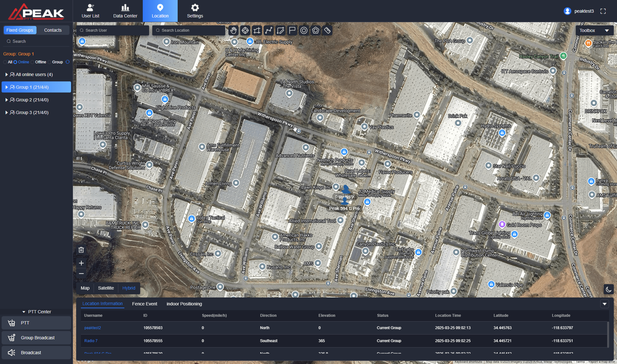617x364 pixels.
Task: Click the ruler measure tool
Action: [327, 30]
